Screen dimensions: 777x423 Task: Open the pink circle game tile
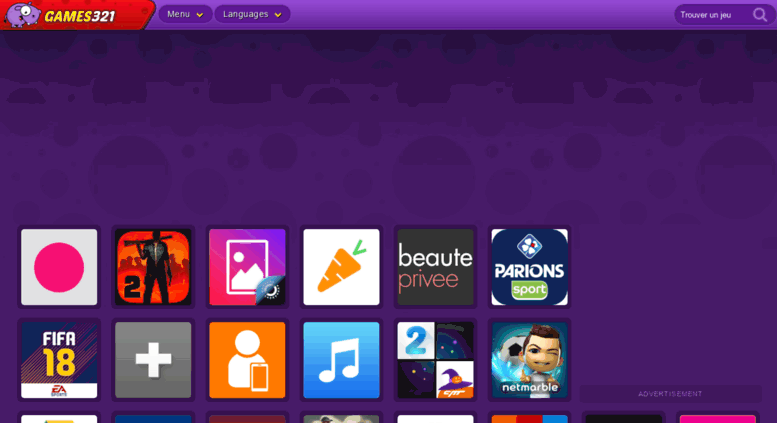coord(59,267)
